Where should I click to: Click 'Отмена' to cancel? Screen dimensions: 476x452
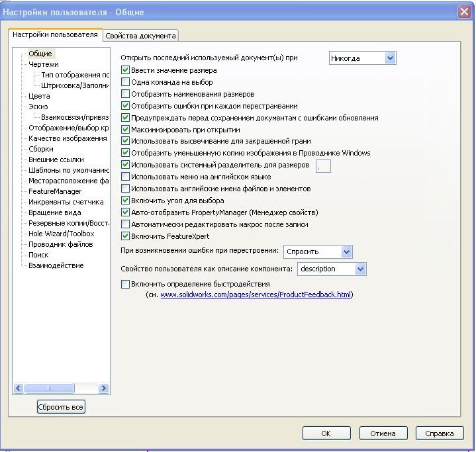383,433
